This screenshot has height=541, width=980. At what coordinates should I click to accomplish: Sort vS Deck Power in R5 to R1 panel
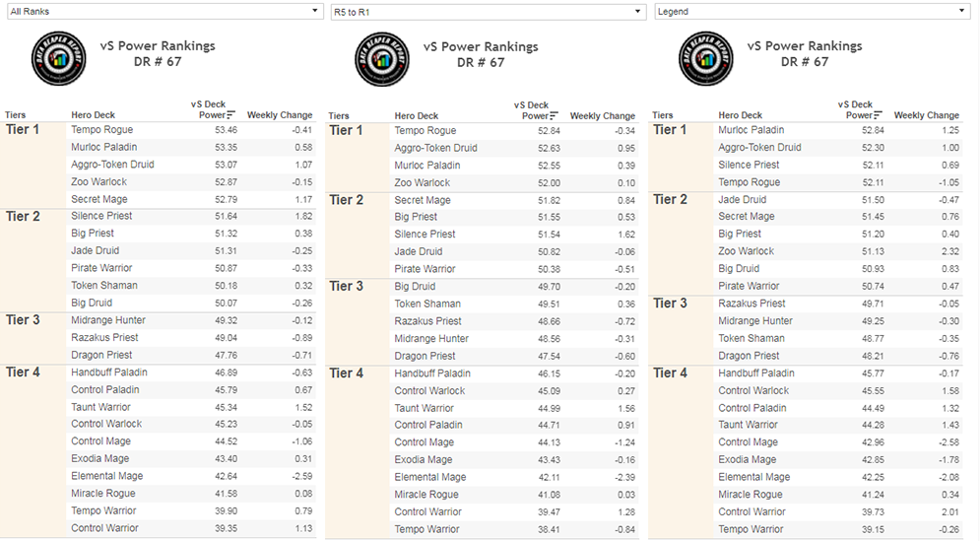(555, 115)
